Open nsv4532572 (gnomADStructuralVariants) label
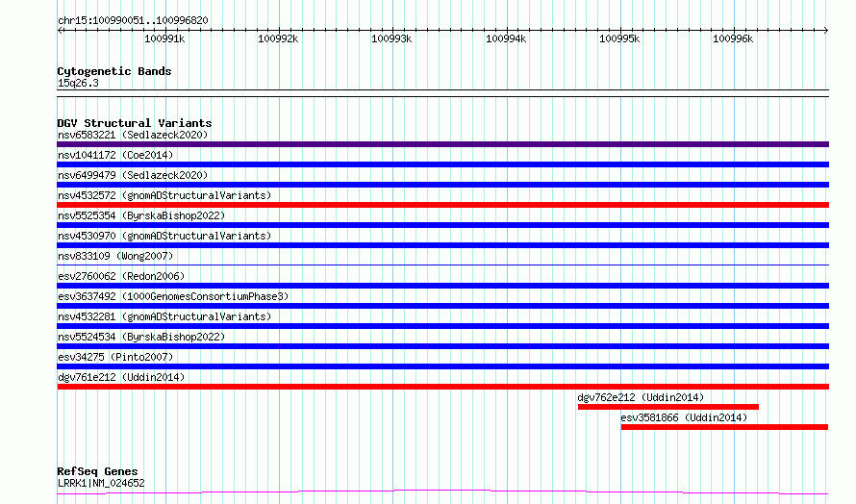The height and width of the screenshot is (504, 856). (x=164, y=195)
